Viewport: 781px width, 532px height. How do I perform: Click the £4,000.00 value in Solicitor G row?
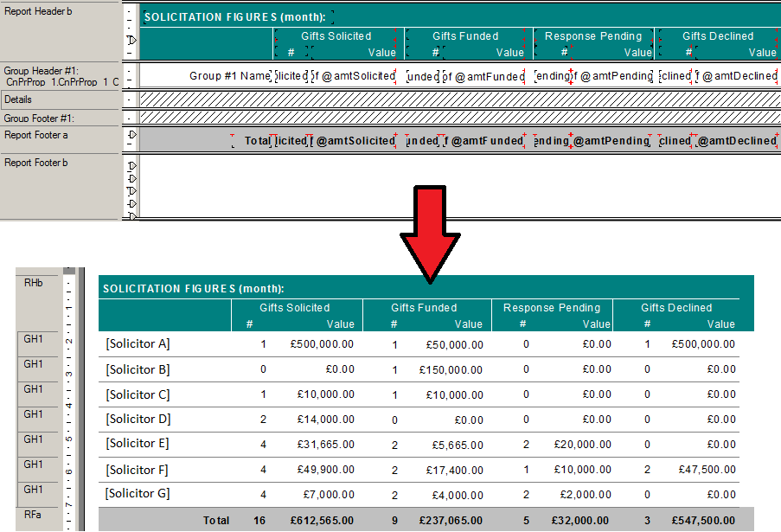point(458,495)
